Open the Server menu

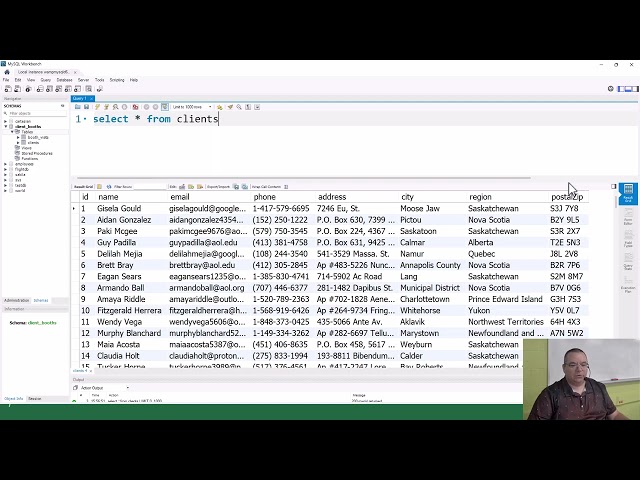click(x=83, y=80)
